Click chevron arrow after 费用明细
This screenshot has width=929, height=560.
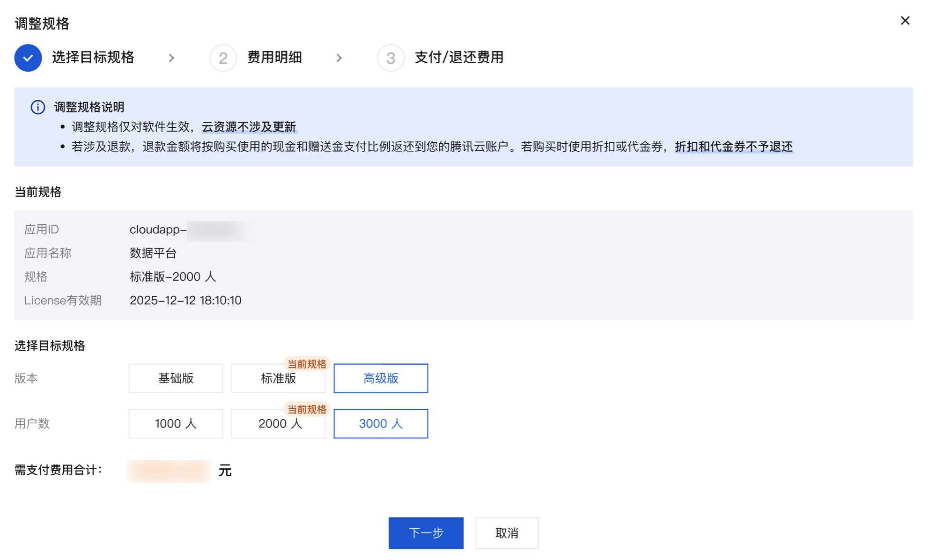coord(339,58)
